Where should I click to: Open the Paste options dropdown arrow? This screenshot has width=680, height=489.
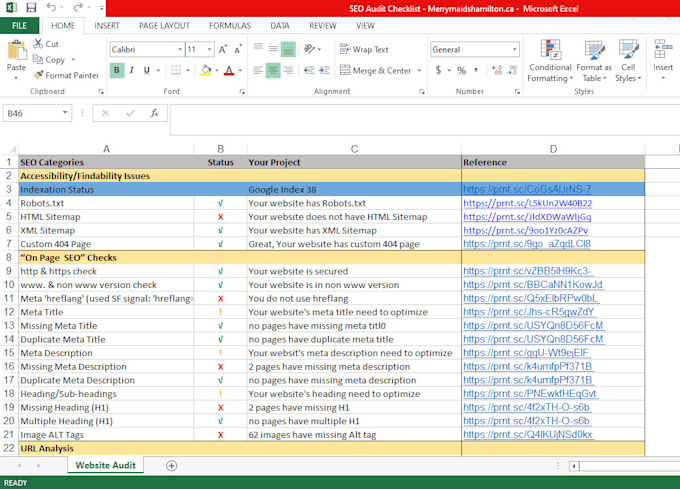coord(16,78)
